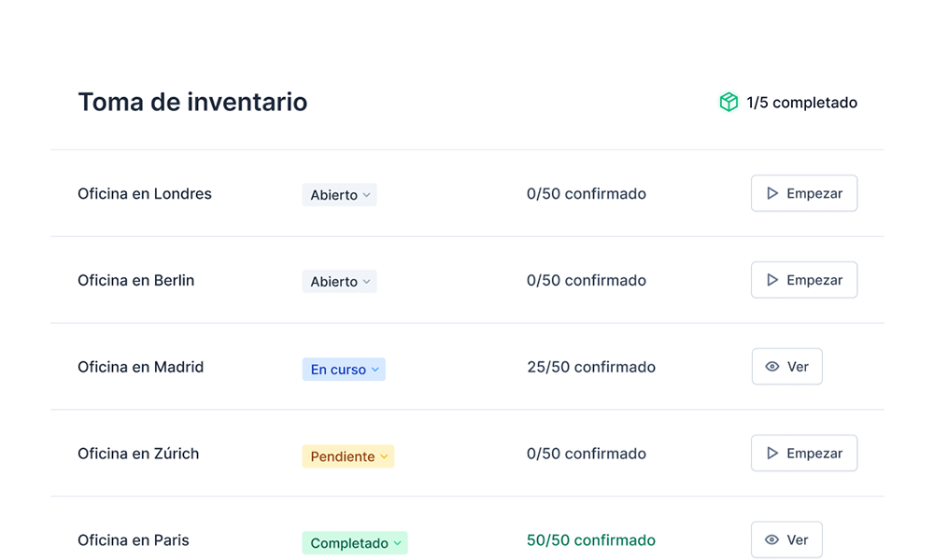Start the Zúrich inventory with Empezar
Screen dimensions: 934x560
[x=804, y=453]
